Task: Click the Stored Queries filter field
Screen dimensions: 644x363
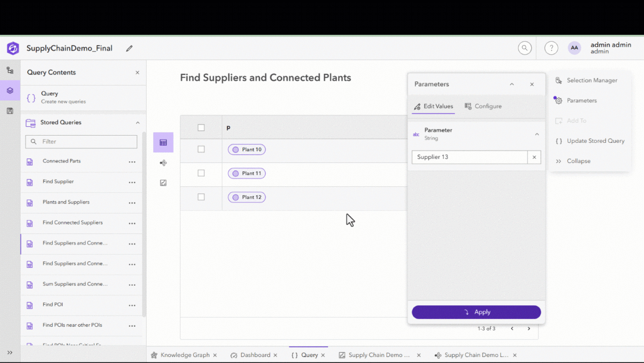Action: pos(81,142)
